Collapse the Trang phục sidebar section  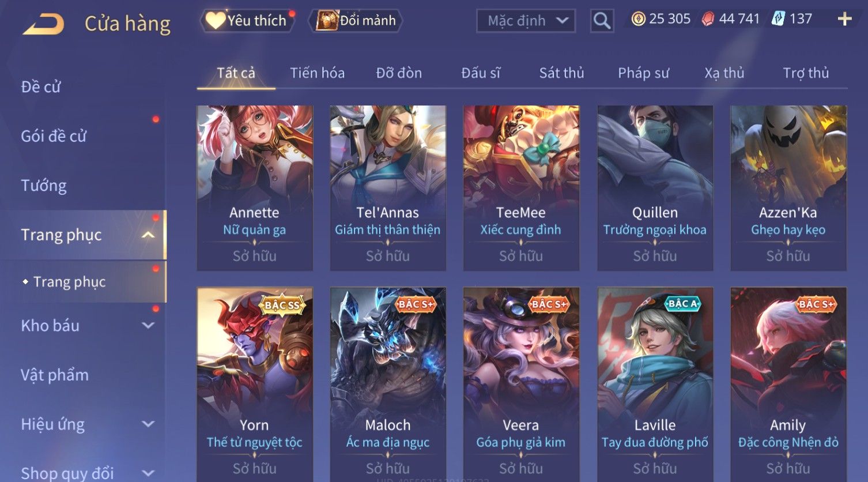coord(148,235)
